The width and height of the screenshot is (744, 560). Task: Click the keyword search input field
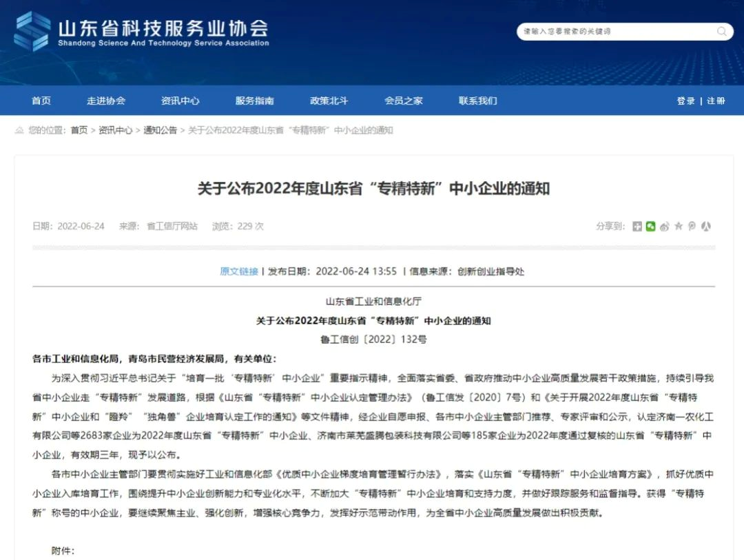pyautogui.click(x=613, y=32)
